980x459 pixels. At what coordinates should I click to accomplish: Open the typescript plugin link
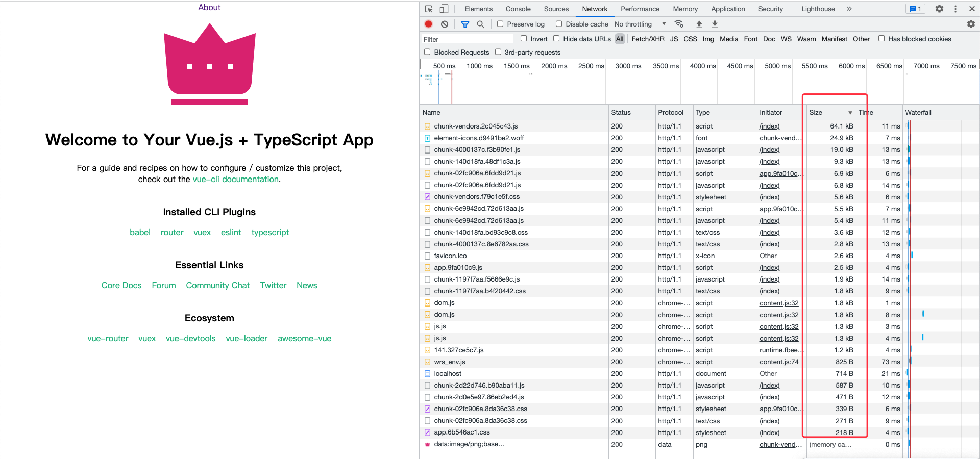[270, 232]
